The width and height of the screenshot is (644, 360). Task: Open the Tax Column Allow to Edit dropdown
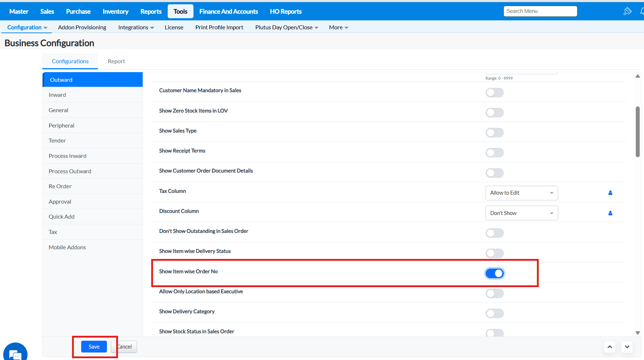[522, 193]
